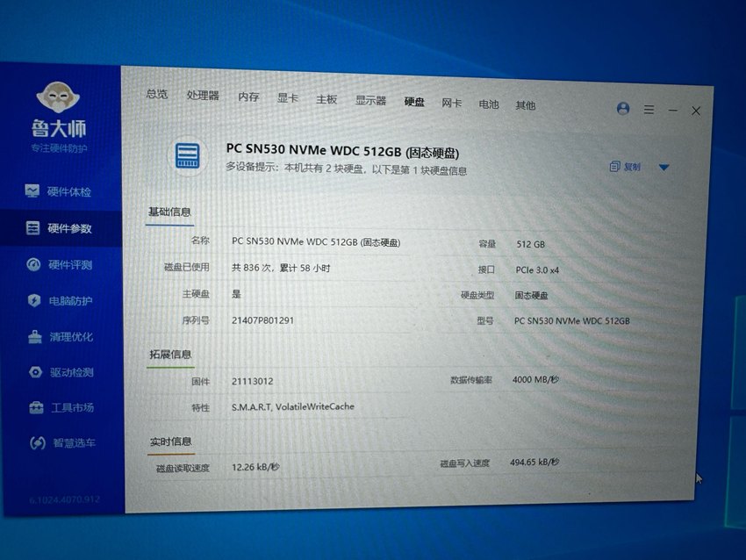Open 智慧选车 section
This screenshot has width=746, height=560.
tap(62, 443)
